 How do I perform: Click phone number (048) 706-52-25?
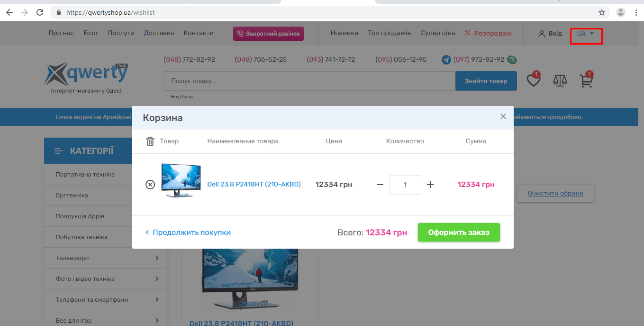[261, 60]
